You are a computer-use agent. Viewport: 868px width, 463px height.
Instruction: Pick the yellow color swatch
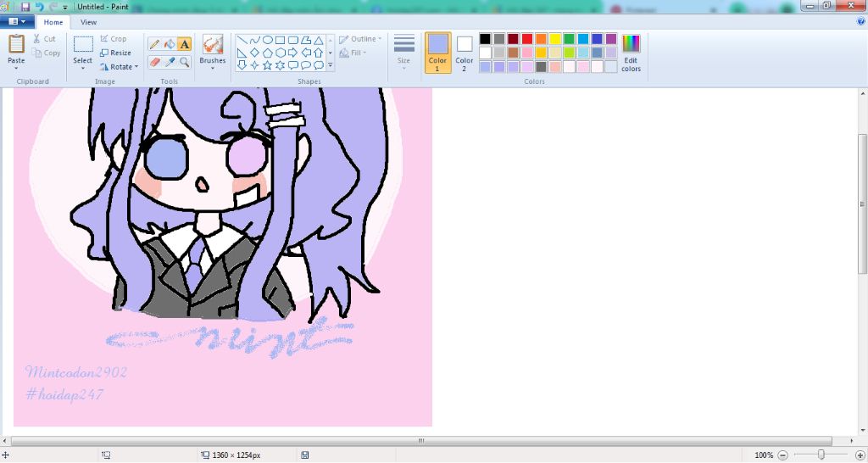pos(555,39)
